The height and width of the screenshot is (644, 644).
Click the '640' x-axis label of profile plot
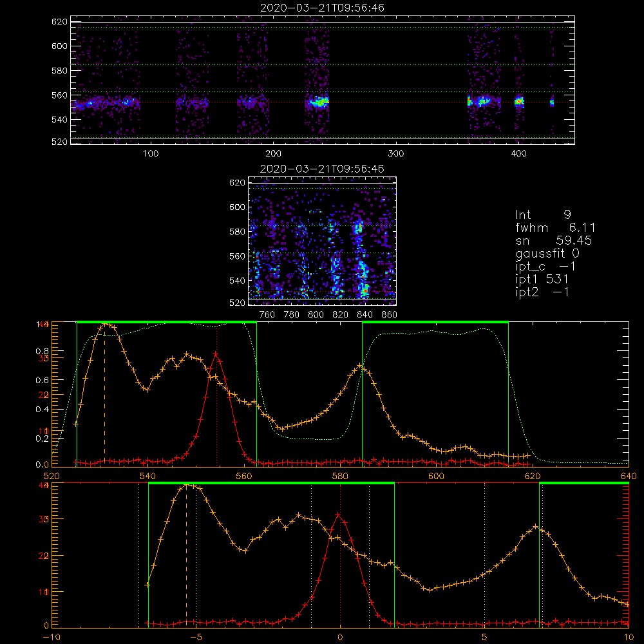(x=629, y=477)
